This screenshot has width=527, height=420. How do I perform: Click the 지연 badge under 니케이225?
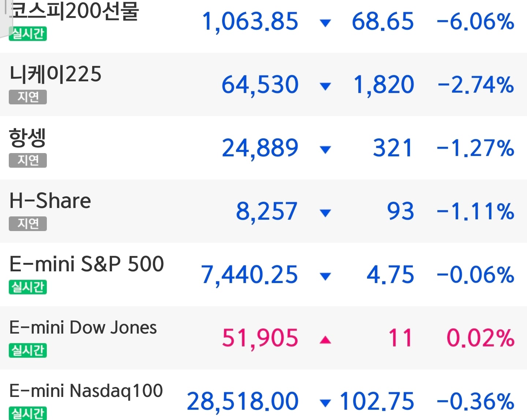click(x=28, y=97)
